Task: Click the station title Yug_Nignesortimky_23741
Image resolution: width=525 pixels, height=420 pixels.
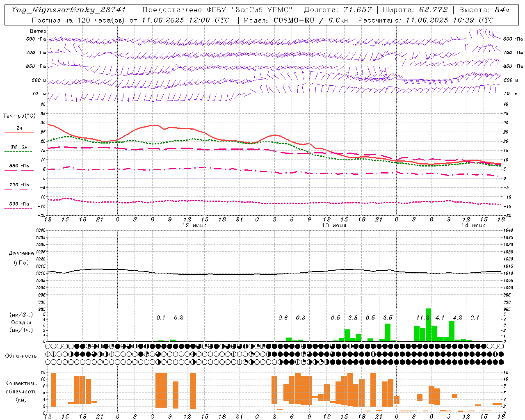Action: (x=68, y=10)
